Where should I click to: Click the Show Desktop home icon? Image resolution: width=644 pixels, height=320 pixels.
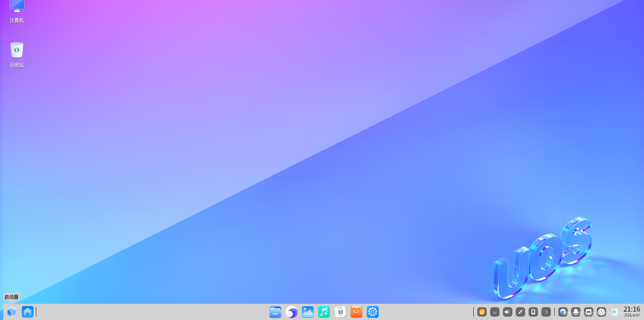28,312
